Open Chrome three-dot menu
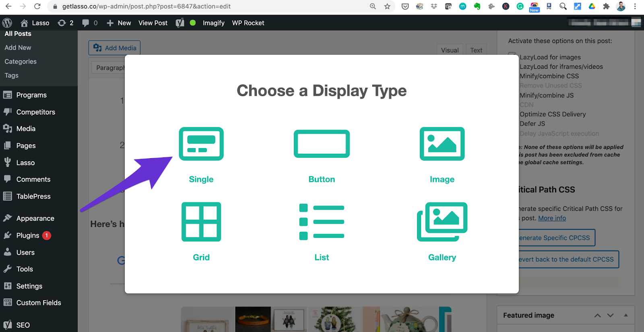 pyautogui.click(x=635, y=6)
